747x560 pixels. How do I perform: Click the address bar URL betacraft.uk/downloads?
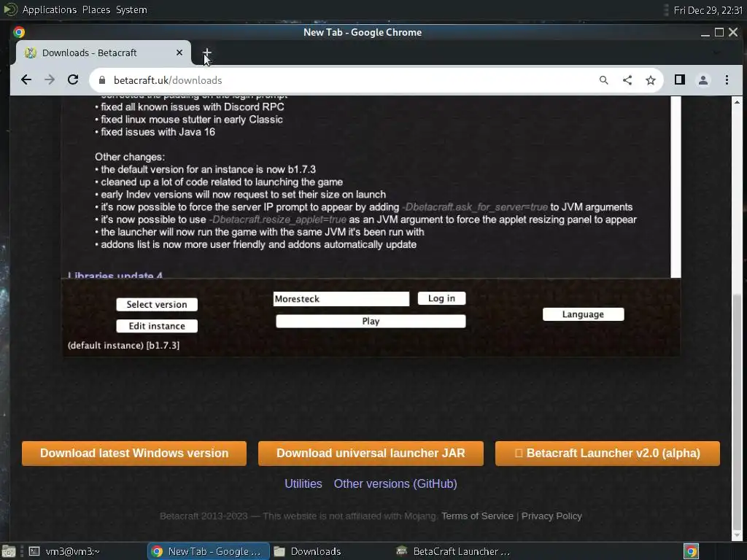[x=168, y=80]
